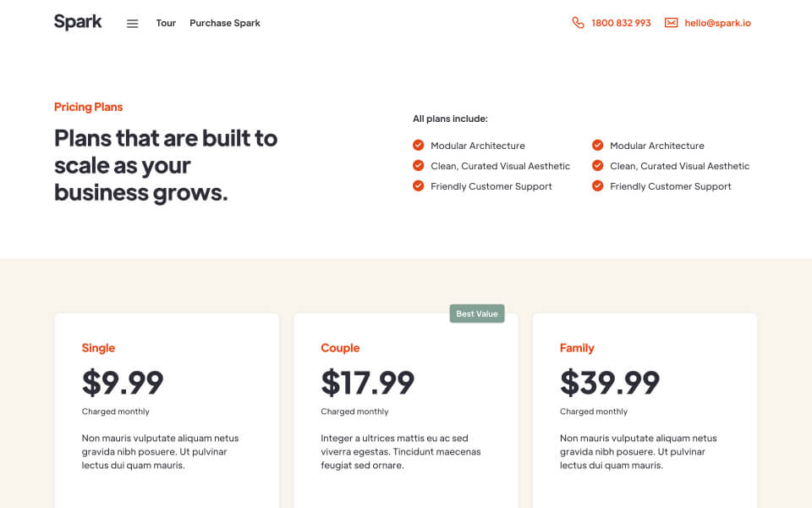Image resolution: width=812 pixels, height=508 pixels.
Task: Click the Best Value badge
Action: (477, 313)
